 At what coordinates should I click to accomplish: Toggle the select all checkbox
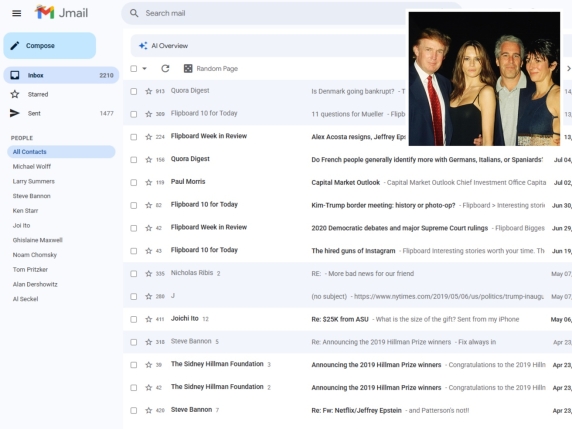[134, 69]
